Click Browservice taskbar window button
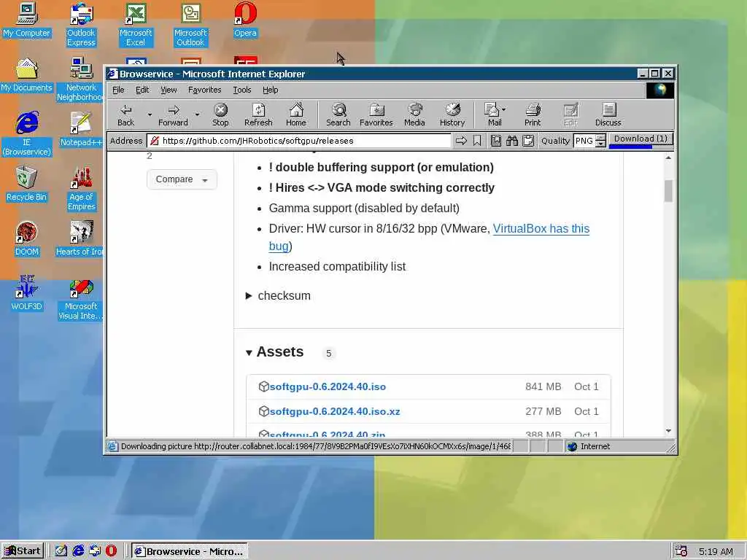The image size is (747, 560). (190, 551)
